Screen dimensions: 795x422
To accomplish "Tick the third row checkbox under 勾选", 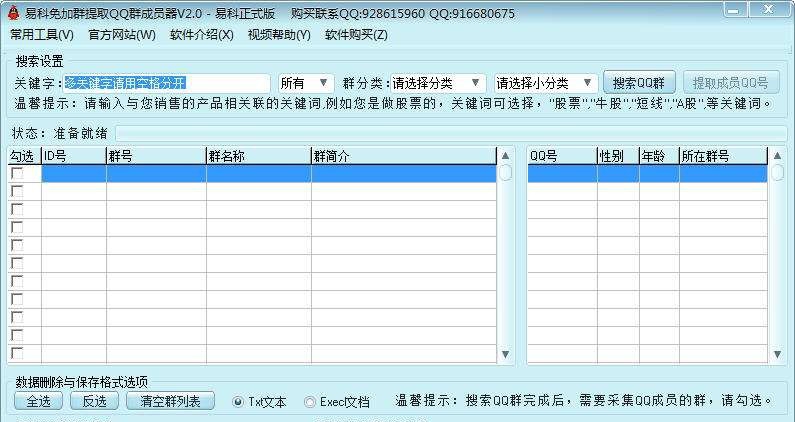I will click(17, 209).
